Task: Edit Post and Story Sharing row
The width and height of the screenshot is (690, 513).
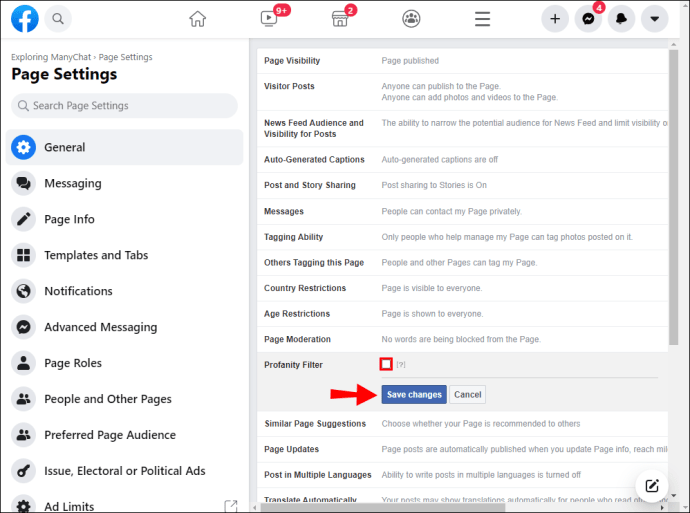Action: (462, 185)
